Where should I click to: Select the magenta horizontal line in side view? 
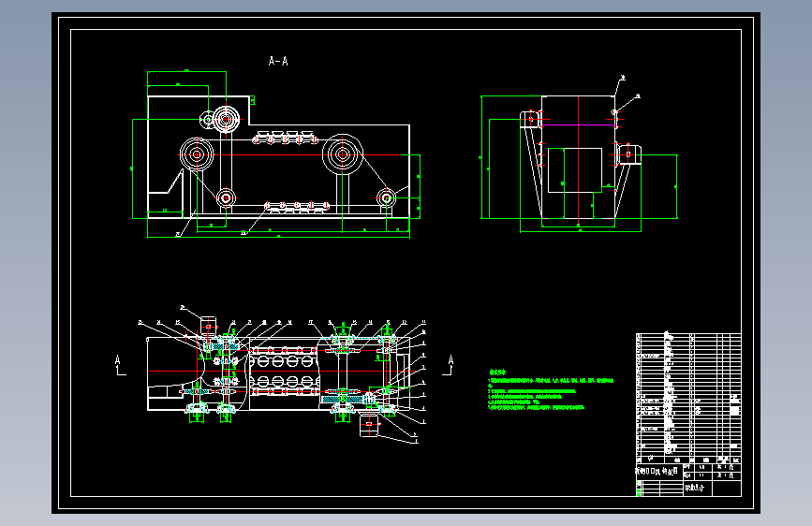579,124
